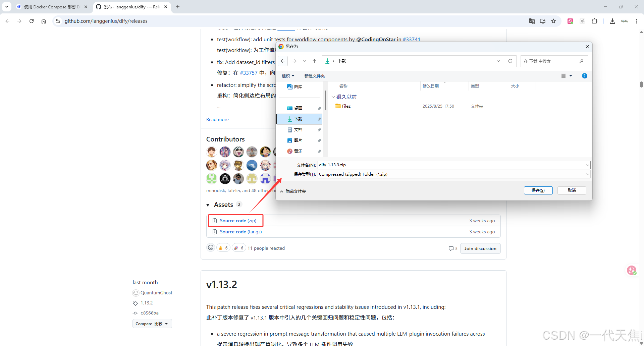
Task: Sort files by 大小 column header
Action: (515, 86)
